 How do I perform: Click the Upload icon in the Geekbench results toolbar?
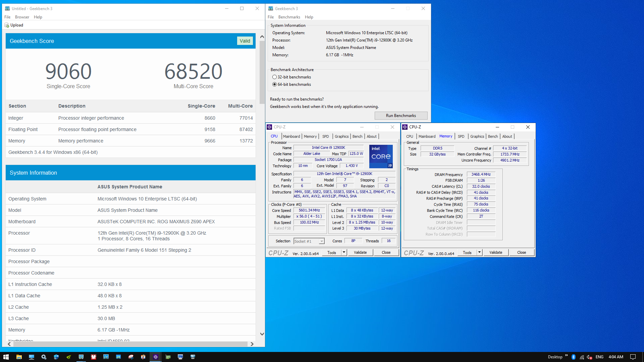[x=7, y=25]
